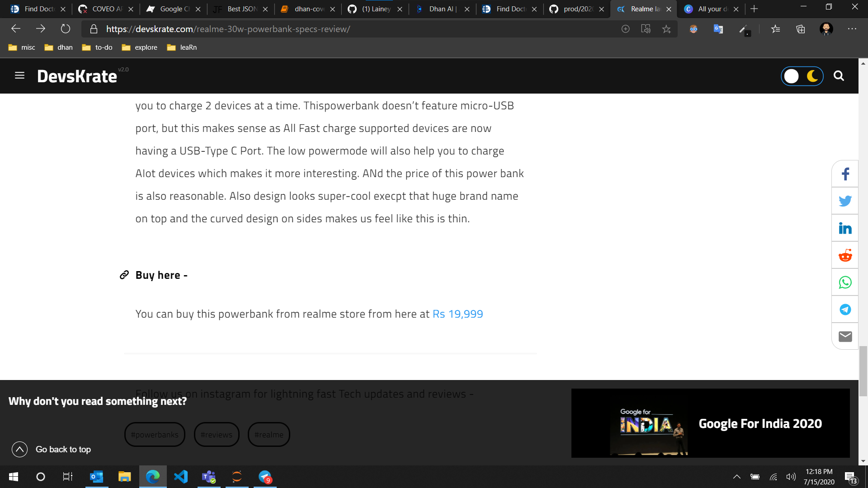The image size is (868, 488).
Task: Open Visual Studio Code from taskbar
Action: [181, 477]
